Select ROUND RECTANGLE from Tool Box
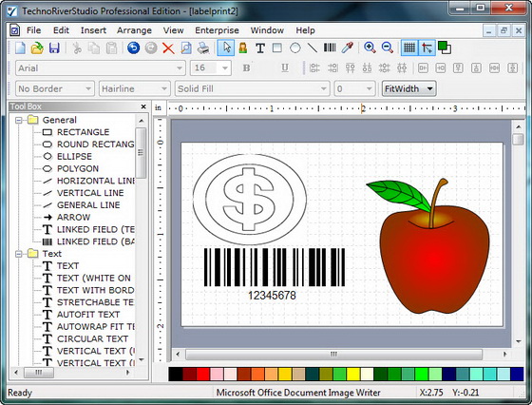Viewport: 532px width, 405px height. (95, 145)
